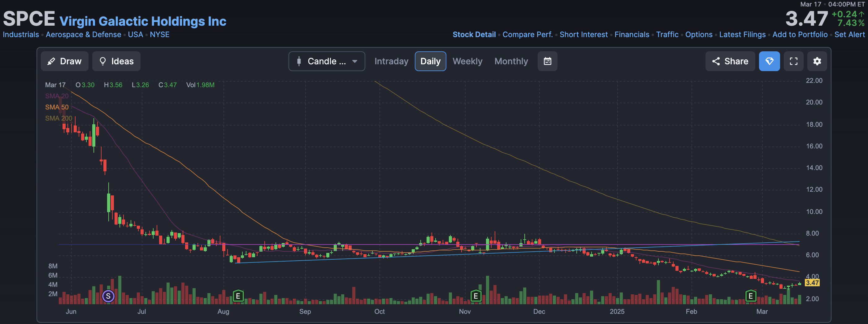This screenshot has height=324, width=868.
Task: Open the Short Interest menu item
Action: (x=583, y=34)
